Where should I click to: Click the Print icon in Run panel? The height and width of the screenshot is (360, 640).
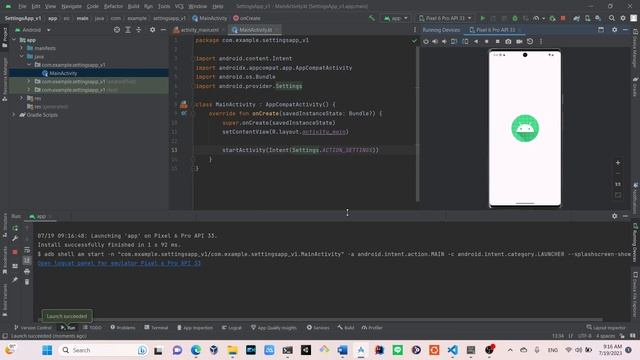pos(27,271)
